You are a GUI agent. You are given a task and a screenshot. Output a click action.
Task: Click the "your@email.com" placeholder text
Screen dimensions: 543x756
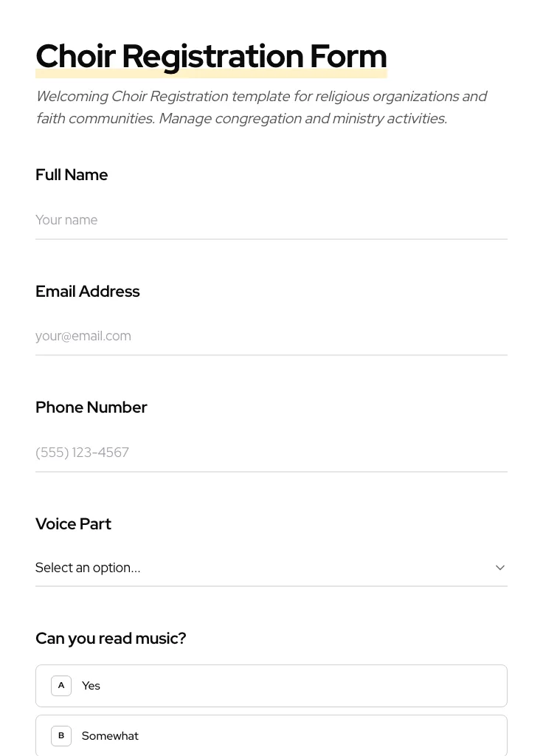83,336
